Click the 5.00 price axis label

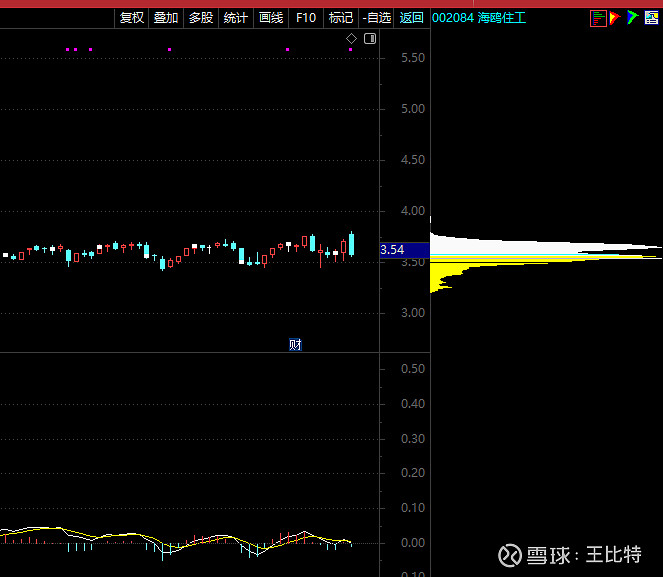pos(413,109)
